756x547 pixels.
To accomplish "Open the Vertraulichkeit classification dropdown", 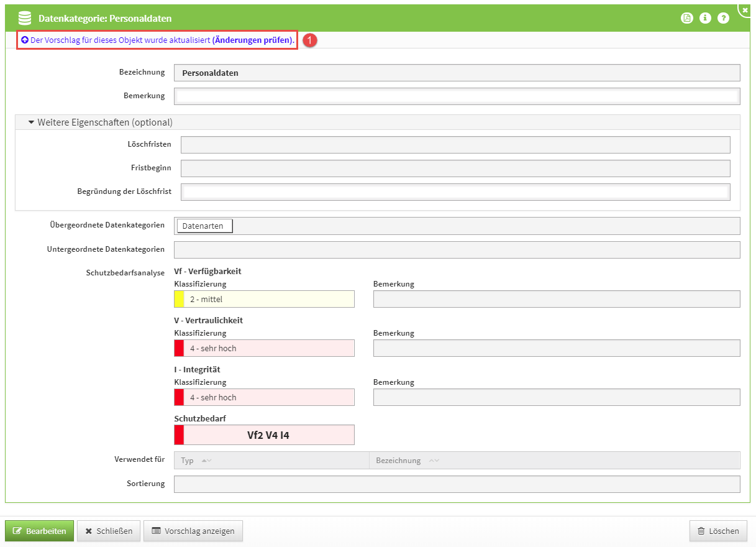I will 268,348.
